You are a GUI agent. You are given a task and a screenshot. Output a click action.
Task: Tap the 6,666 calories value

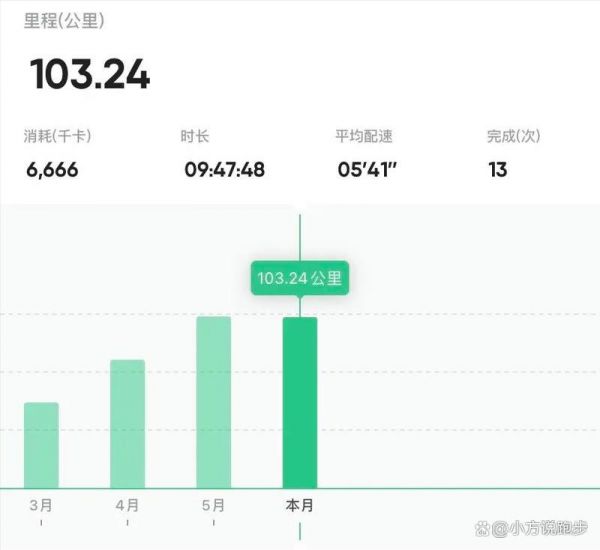coord(52,170)
